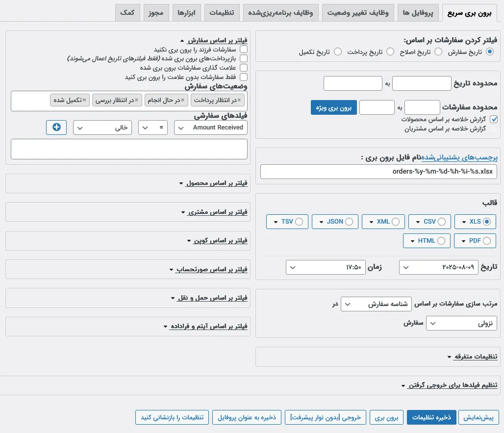Check 'فقط سفارشات بدون علامت' export option

[244, 77]
